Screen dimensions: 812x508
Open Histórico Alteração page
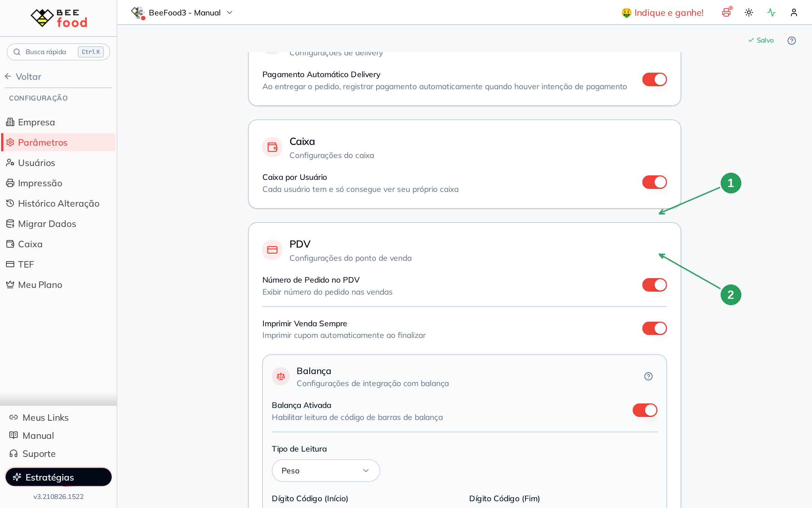point(59,203)
